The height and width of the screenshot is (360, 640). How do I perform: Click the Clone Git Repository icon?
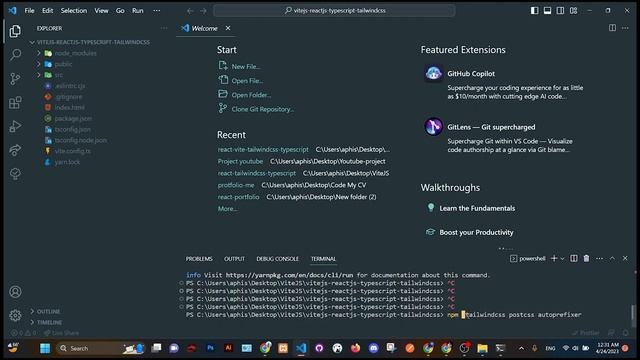pos(223,109)
